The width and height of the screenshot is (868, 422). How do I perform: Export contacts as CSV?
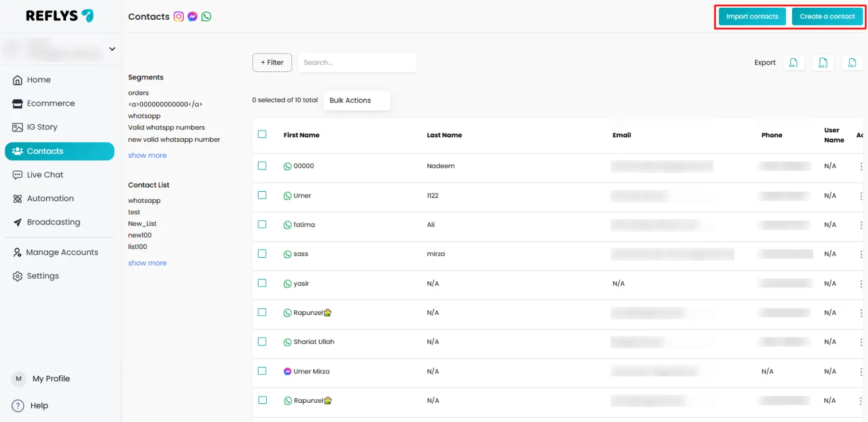[852, 63]
